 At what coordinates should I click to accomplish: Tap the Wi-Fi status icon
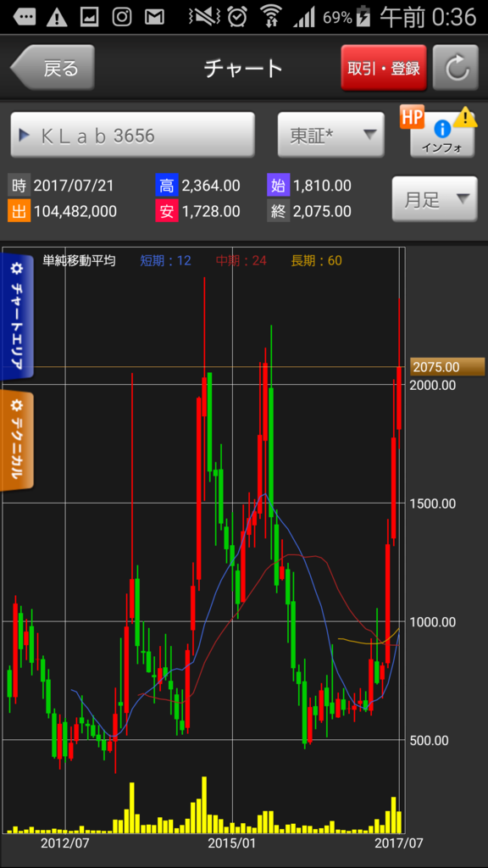[270, 17]
